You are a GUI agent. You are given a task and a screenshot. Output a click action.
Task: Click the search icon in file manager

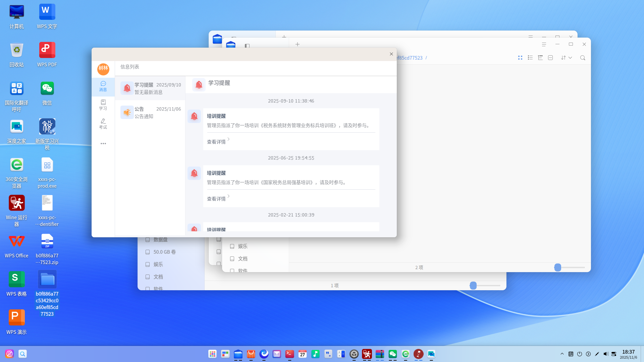point(583,58)
